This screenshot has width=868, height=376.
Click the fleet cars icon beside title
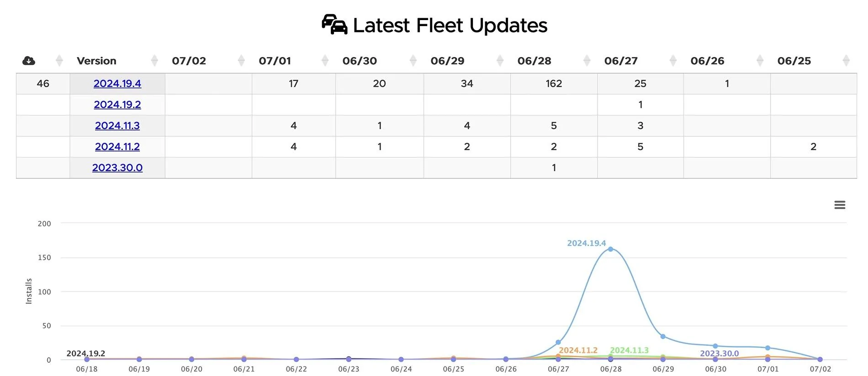click(x=334, y=24)
